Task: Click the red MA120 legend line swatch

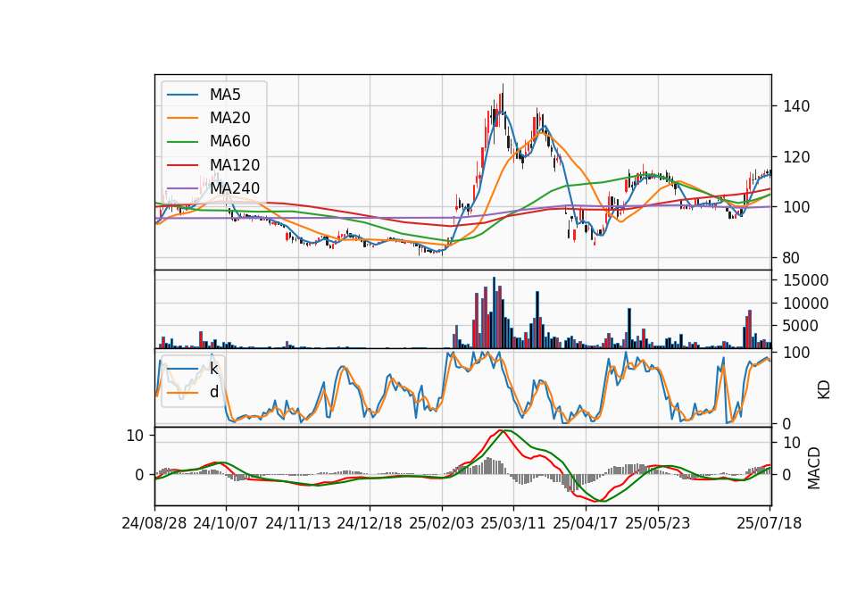Action: click(182, 165)
